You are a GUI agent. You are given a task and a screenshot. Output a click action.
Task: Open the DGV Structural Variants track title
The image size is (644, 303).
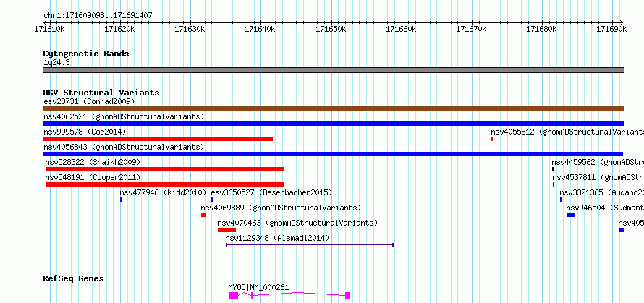101,93
